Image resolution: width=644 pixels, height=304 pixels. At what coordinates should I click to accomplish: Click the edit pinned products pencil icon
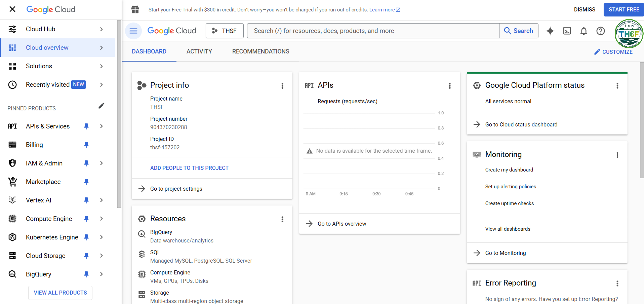101,106
